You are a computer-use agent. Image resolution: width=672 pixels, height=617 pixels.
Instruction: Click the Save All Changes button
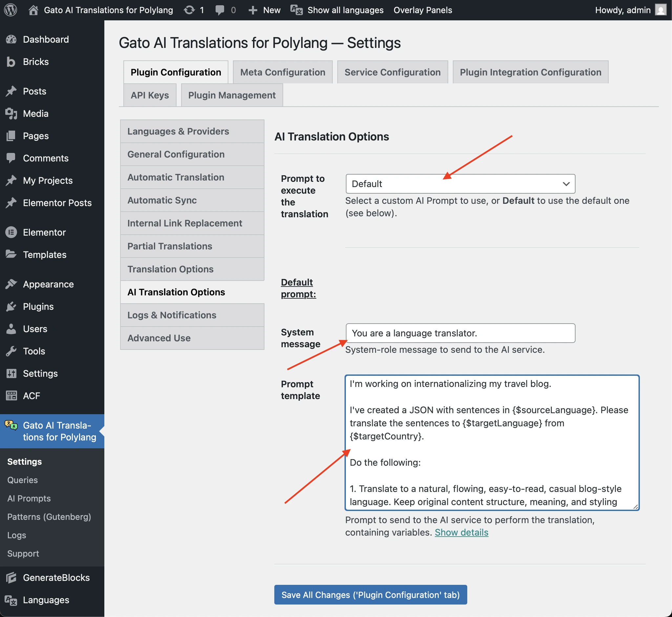click(x=370, y=595)
